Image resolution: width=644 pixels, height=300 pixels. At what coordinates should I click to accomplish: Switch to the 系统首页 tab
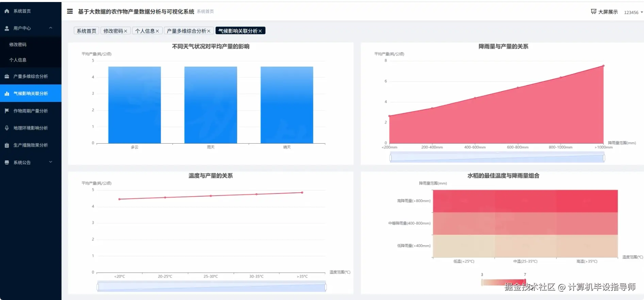(86, 31)
